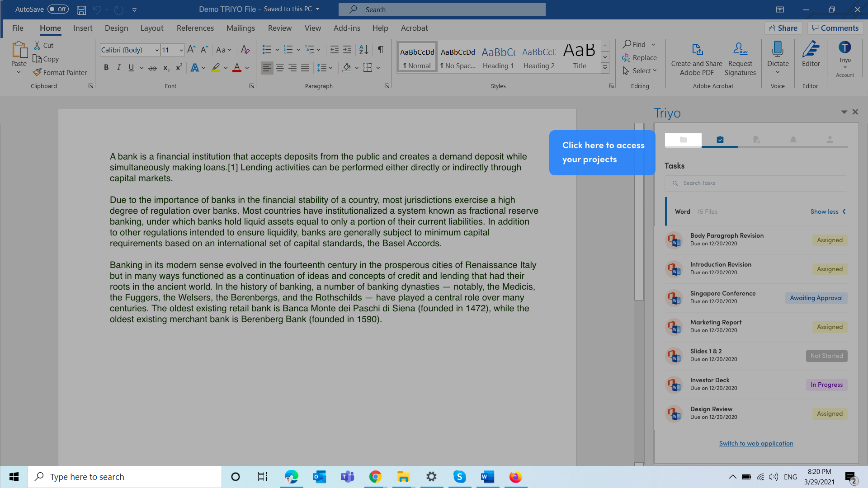Image resolution: width=868 pixels, height=488 pixels.
Task: Click the Dictate microphone icon
Action: point(778,49)
